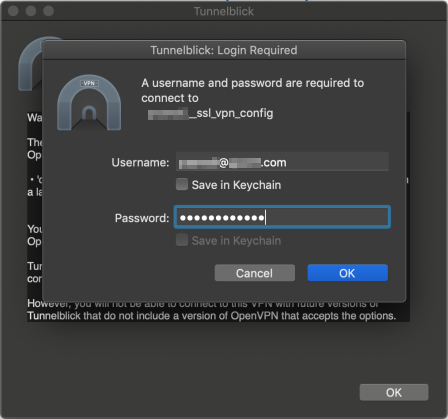This screenshot has height=419, width=448.
Task: Click the minimize button of the Tunnelblick window
Action: [x=31, y=11]
